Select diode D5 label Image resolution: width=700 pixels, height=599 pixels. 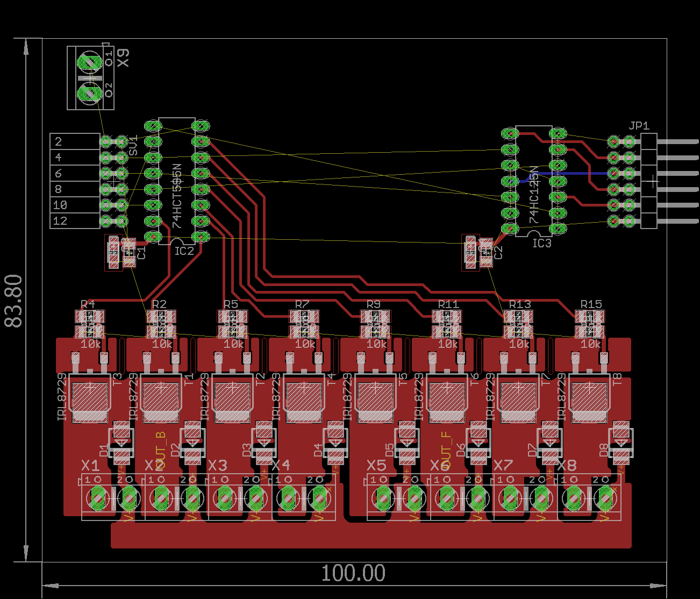[390, 450]
